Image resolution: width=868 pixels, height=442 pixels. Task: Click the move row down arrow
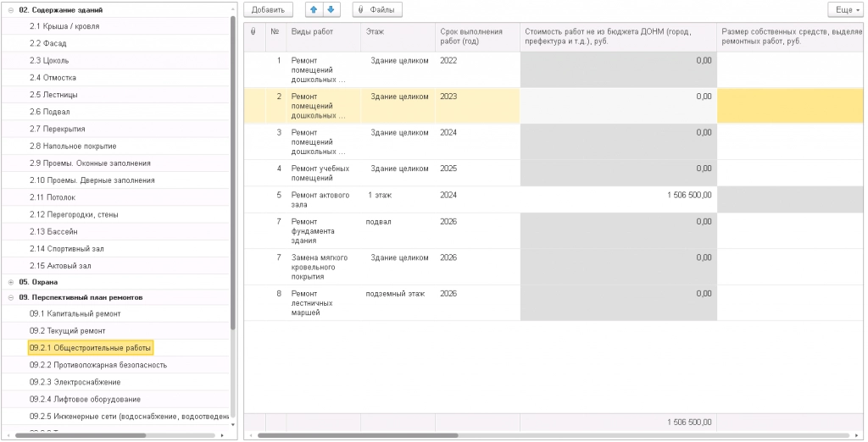coord(331,9)
